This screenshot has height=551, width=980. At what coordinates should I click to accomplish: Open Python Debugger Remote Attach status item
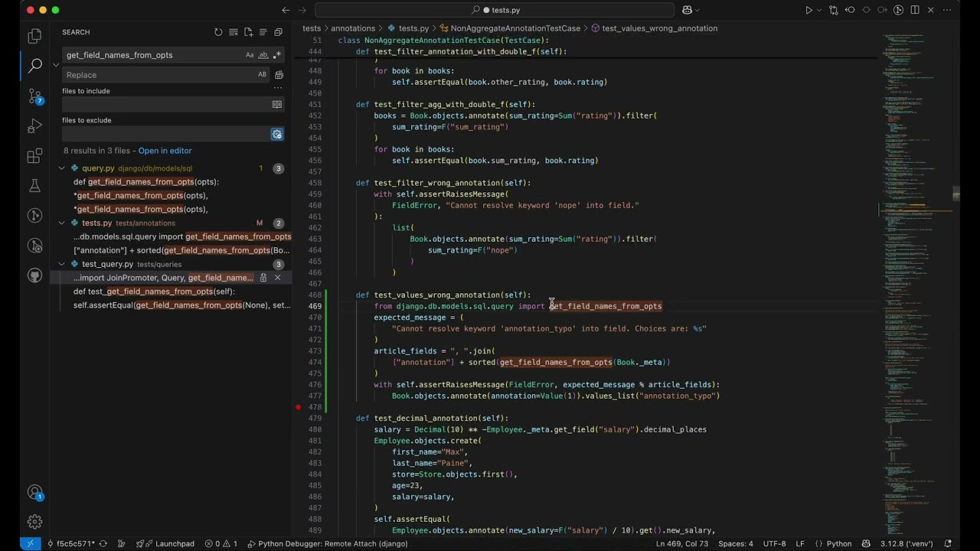[327, 543]
